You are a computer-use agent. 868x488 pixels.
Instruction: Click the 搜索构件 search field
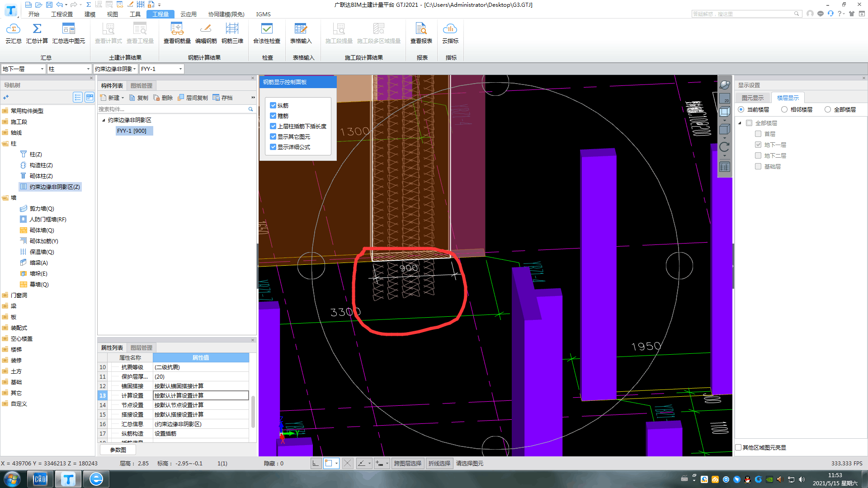[173, 109]
